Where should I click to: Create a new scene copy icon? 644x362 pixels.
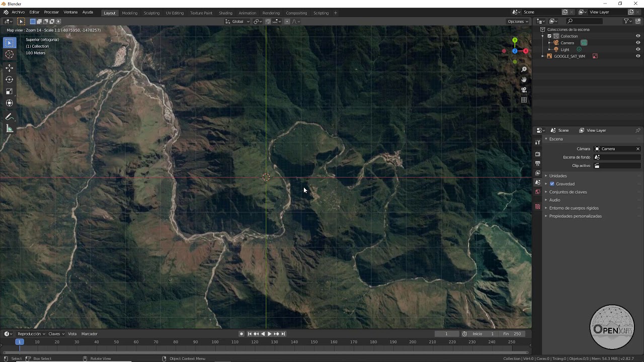565,12
